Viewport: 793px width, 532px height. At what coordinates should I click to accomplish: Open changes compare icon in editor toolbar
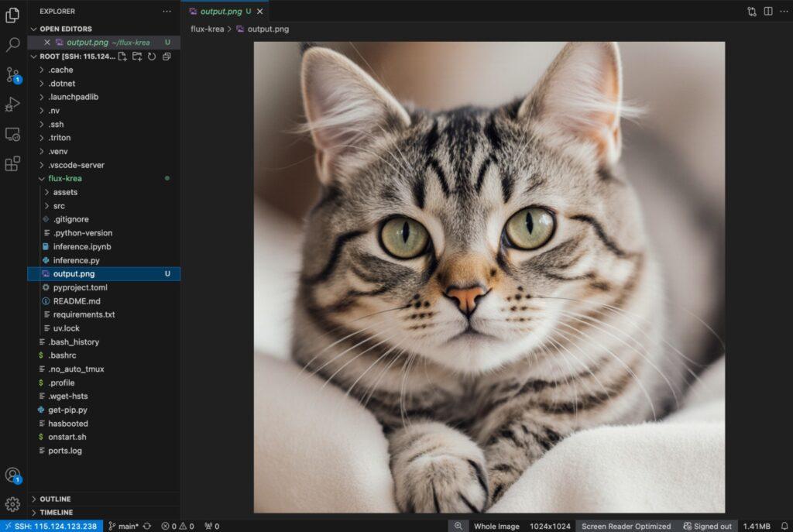coord(751,11)
